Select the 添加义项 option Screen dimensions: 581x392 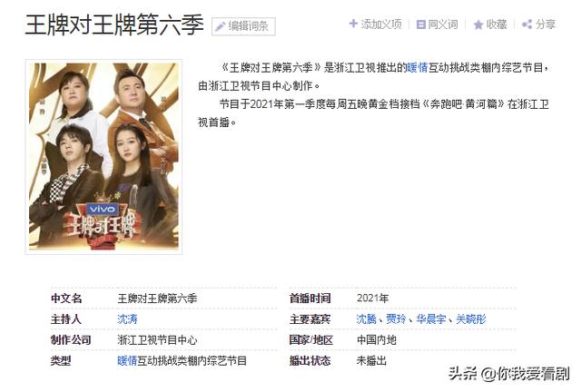376,24
